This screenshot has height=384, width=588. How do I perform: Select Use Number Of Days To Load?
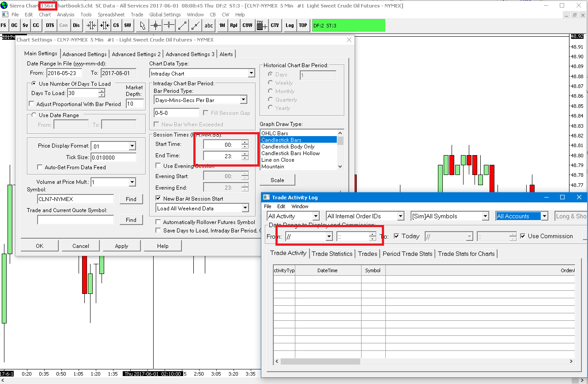tap(34, 84)
